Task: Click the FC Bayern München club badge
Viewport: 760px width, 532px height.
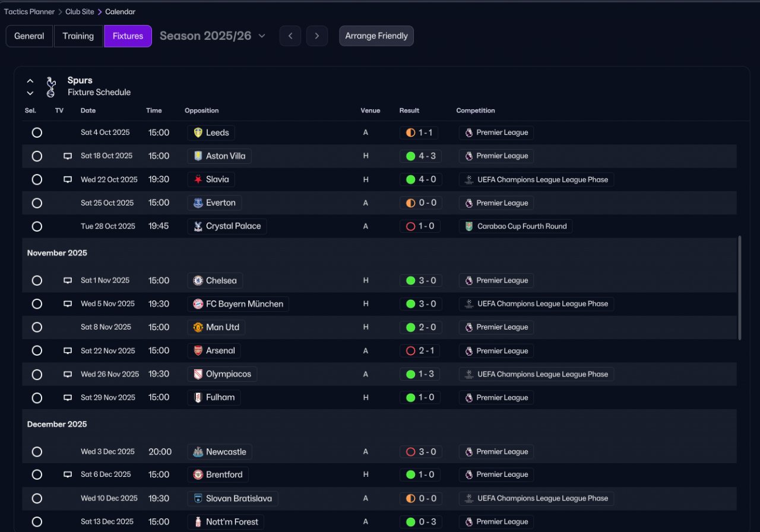Action: point(198,304)
